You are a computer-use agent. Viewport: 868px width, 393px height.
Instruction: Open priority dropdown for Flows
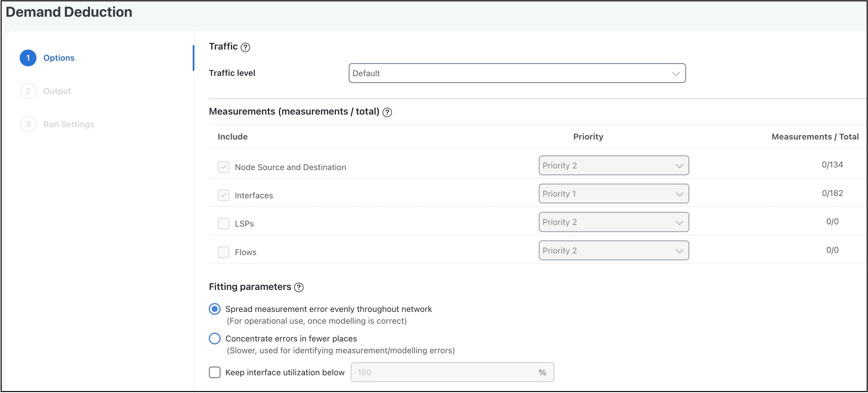[614, 251]
